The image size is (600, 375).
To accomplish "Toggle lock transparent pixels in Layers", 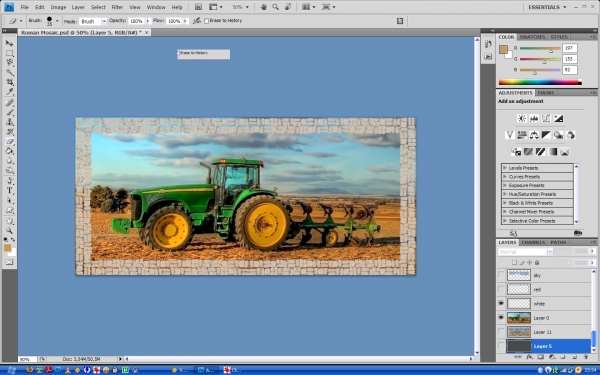I will (x=514, y=262).
